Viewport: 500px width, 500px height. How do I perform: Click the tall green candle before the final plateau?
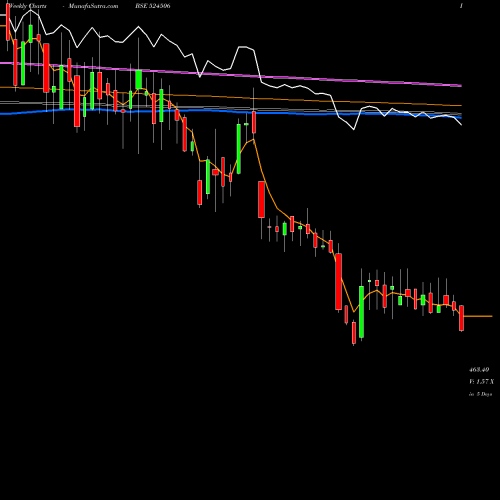coord(361,312)
